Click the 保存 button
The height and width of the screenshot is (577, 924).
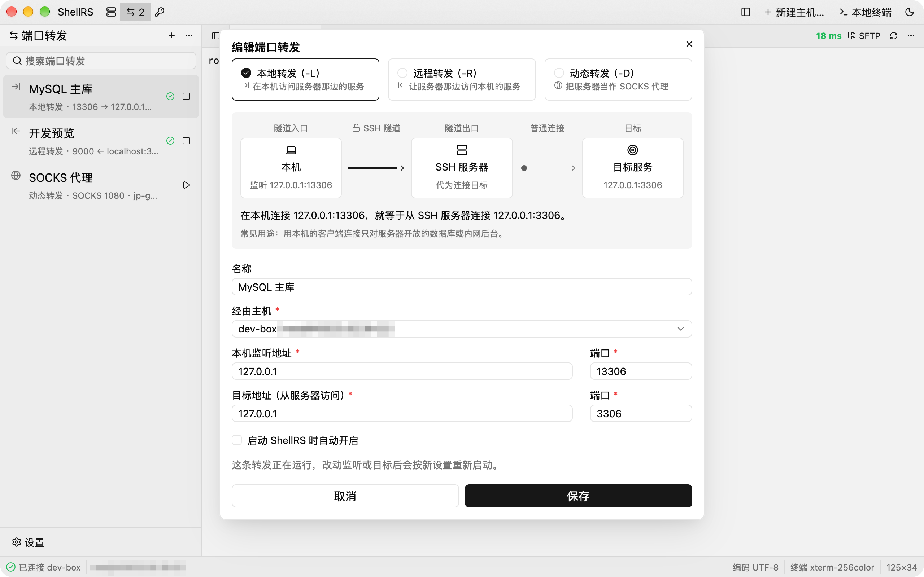(x=578, y=496)
